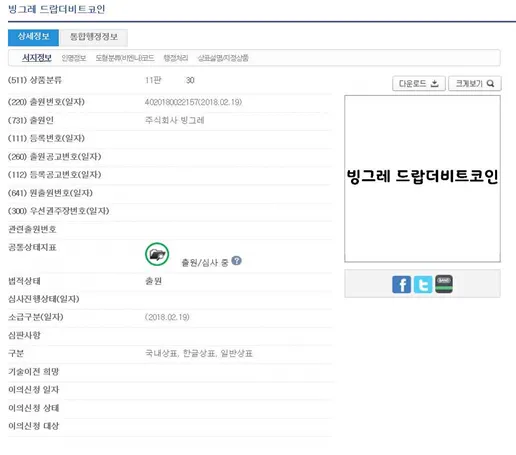Share the trademark on Facebook
The width and height of the screenshot is (516, 455).
[401, 284]
